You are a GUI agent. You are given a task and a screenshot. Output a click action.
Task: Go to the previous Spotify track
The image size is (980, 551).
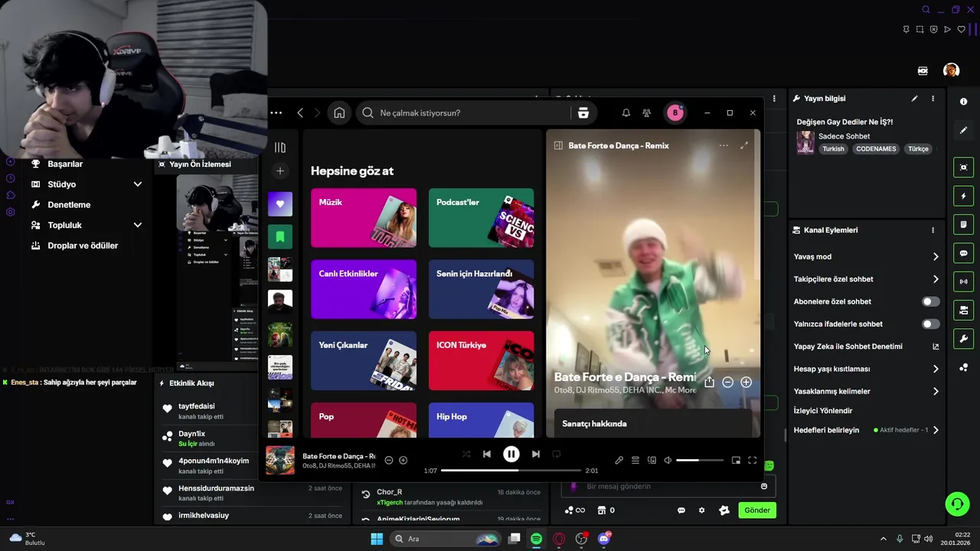(487, 454)
